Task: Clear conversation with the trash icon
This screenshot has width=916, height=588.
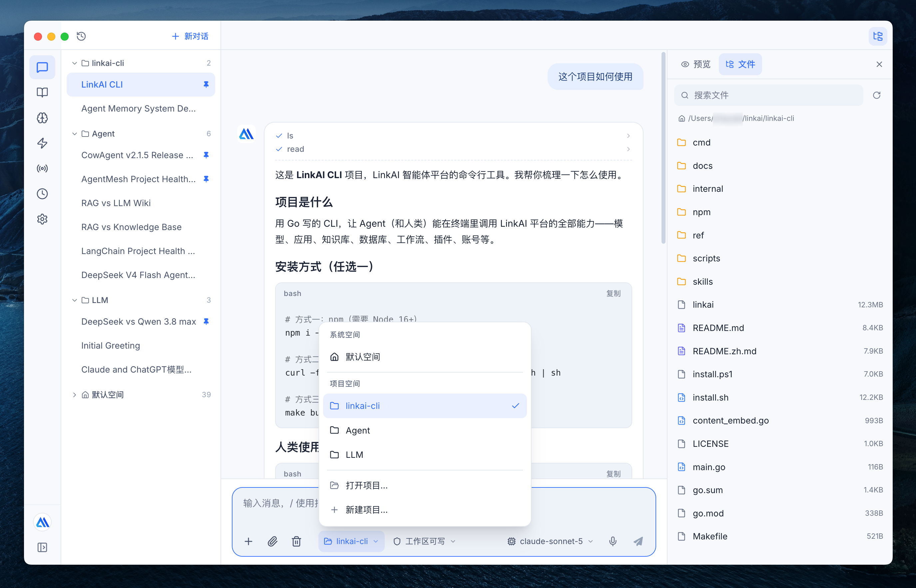Action: tap(296, 541)
